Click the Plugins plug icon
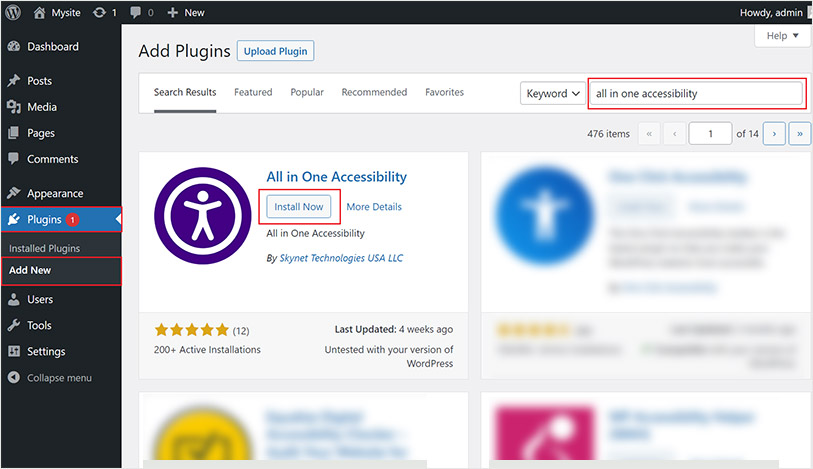Screen dimensions: 813x469 (14, 219)
